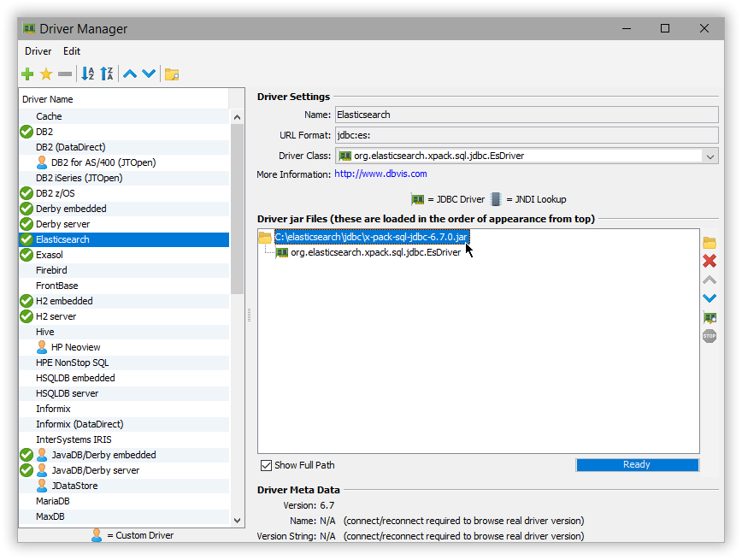Create a new driver with the plus icon
Screen dimensions: 742x560
point(26,74)
